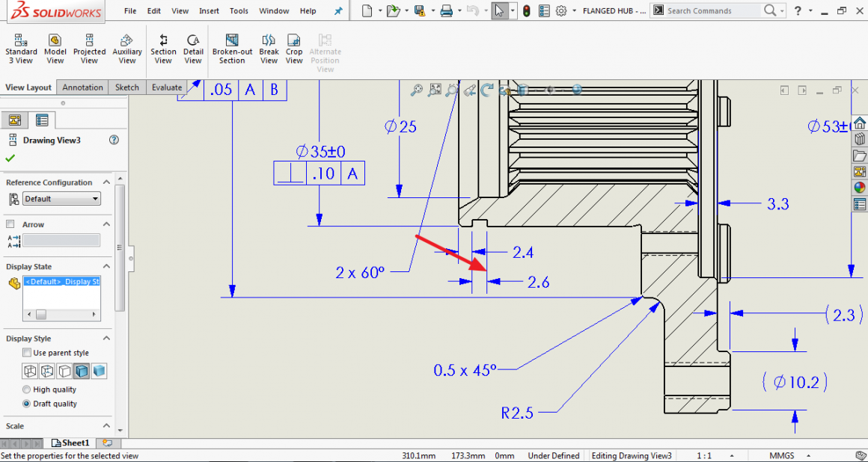Image resolution: width=868 pixels, height=462 pixels.
Task: Expand the Scale section
Action: (x=106, y=425)
